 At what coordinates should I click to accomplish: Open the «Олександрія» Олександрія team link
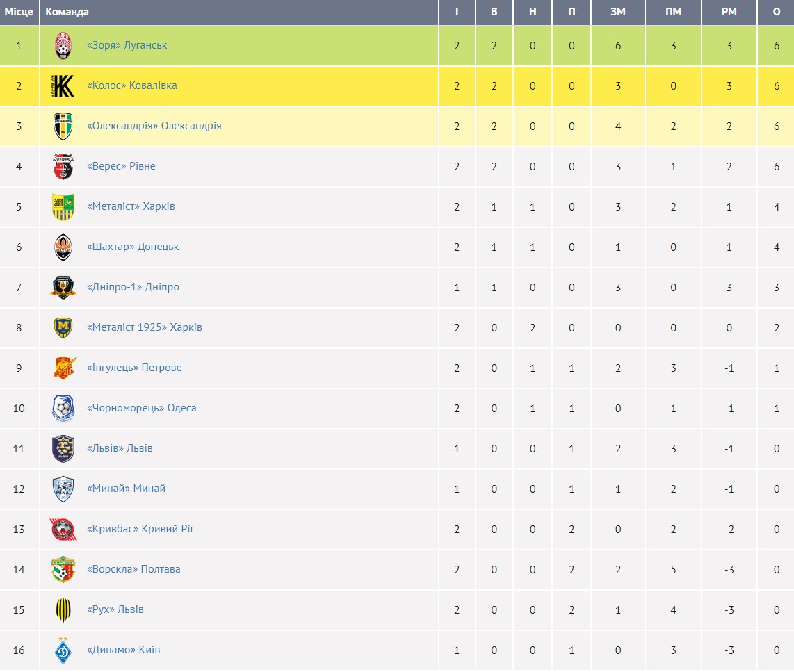tap(154, 126)
